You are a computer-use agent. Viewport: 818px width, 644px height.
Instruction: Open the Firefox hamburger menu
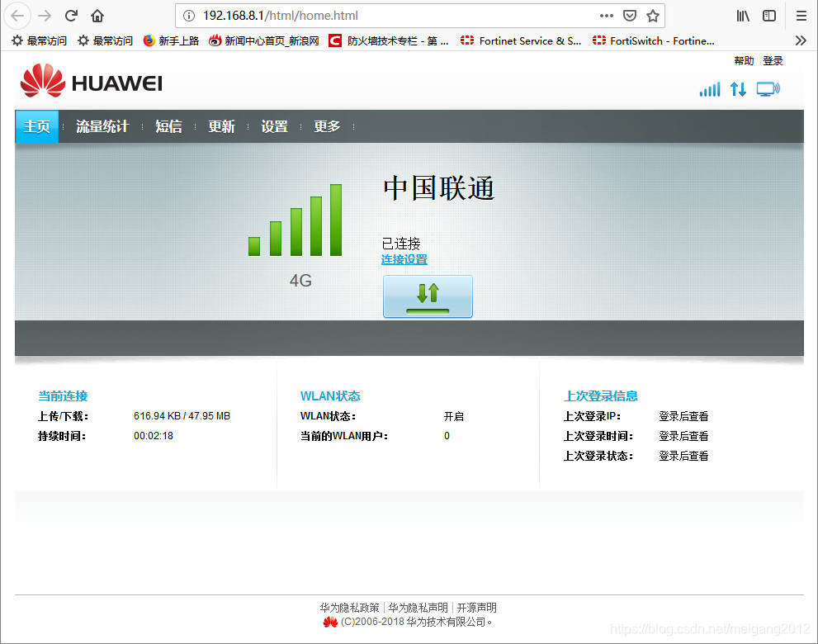pos(801,16)
